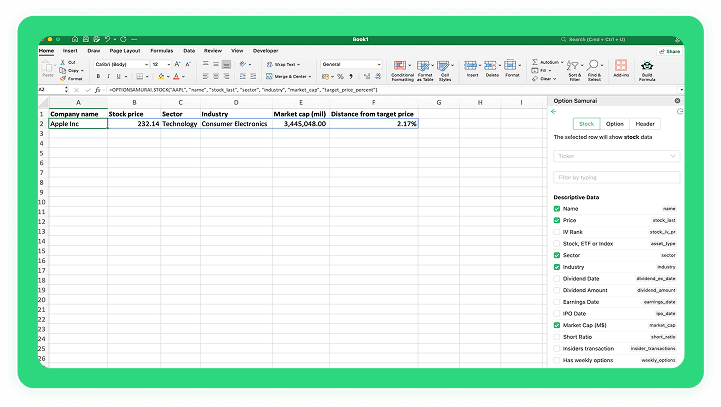
Task: Click the Filter by typing field
Action: point(616,178)
